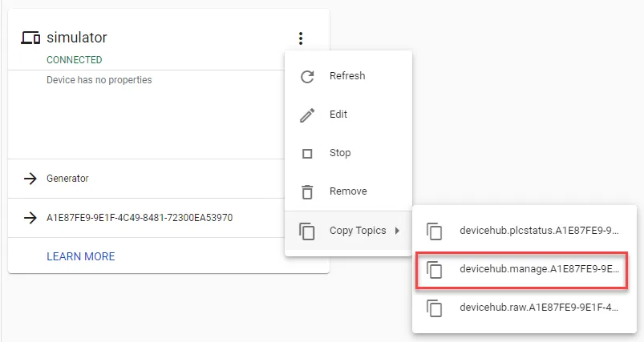Click the Remove trash can icon

[307, 192]
